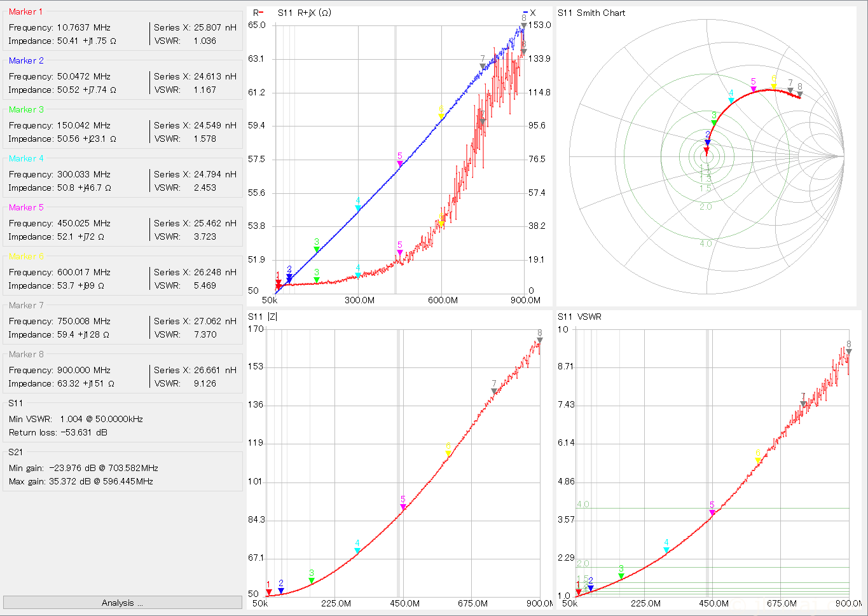
Task: Click the 'S11 R+jX (Ω)' chart title
Action: click(x=304, y=13)
